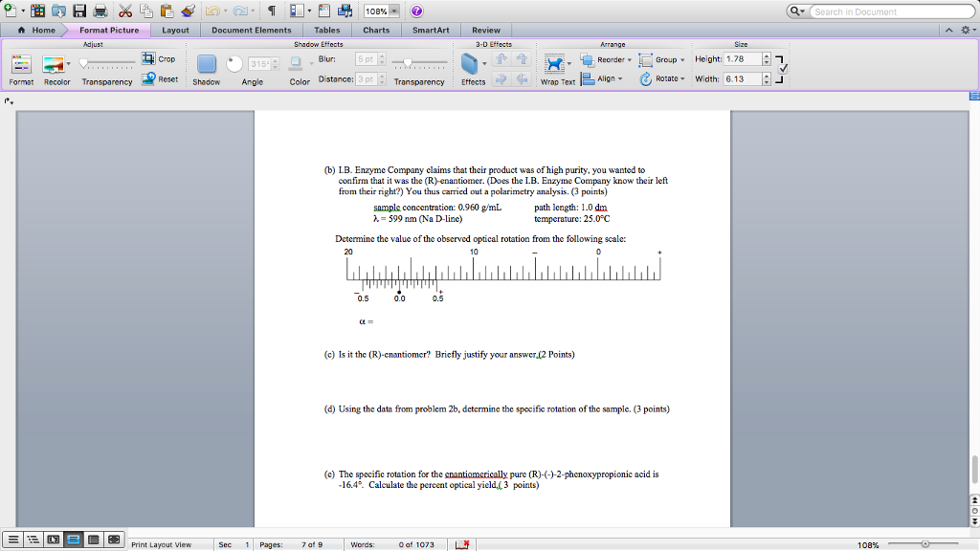Click the Format Painter brush icon
The width and height of the screenshot is (980, 551).
click(x=188, y=11)
